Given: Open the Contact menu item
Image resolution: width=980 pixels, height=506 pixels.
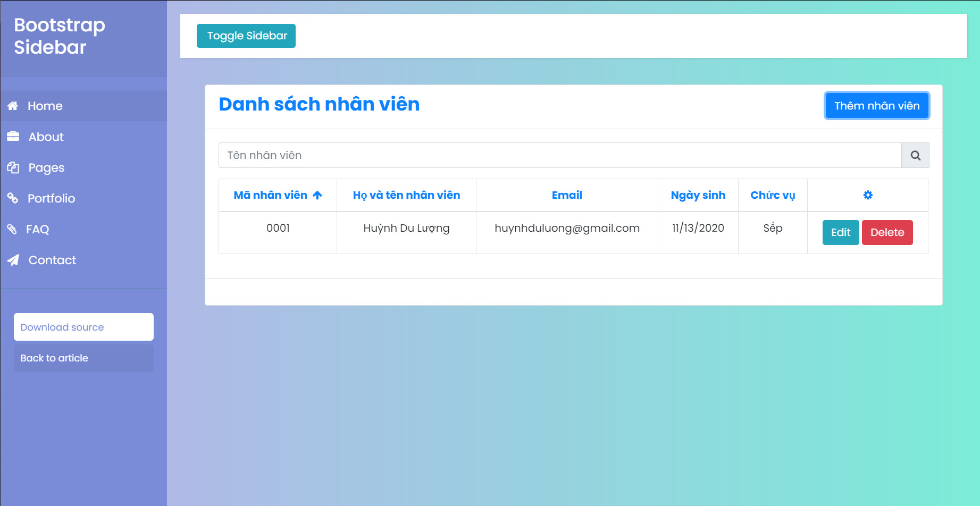Looking at the screenshot, I should [x=83, y=260].
